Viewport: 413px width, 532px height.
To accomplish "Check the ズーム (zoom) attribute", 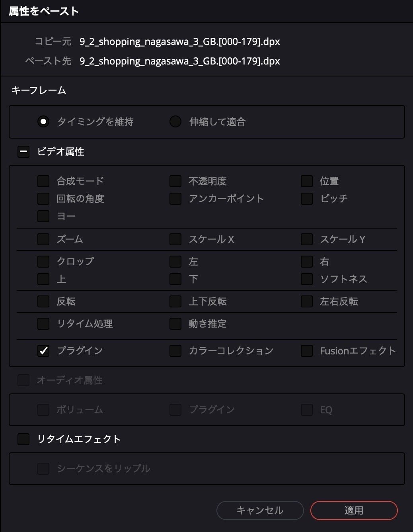I will coord(43,239).
